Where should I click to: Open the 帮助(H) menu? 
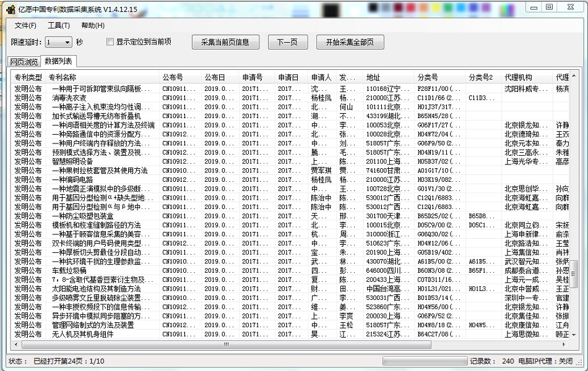[x=93, y=25]
